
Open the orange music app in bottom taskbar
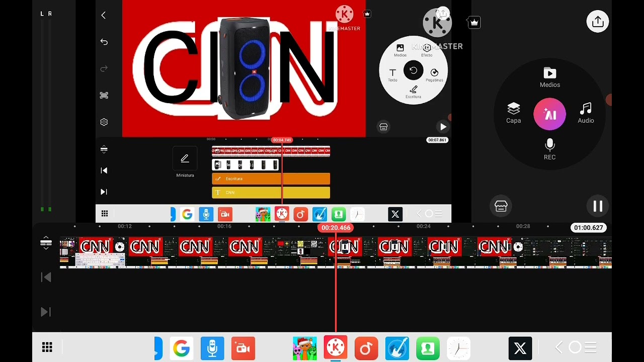(x=366, y=348)
